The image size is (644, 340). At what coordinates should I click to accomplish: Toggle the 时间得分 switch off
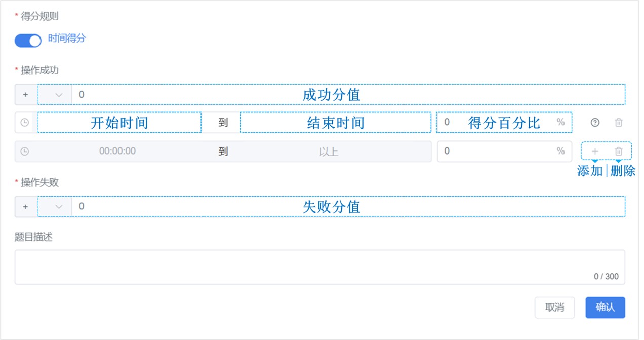(28, 41)
